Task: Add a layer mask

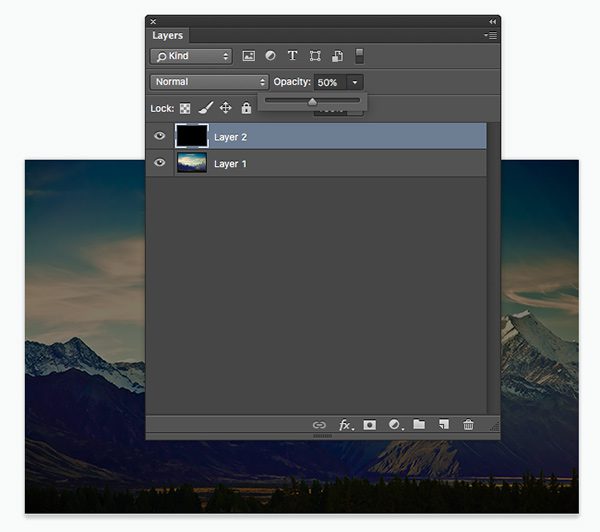Action: pos(369,425)
